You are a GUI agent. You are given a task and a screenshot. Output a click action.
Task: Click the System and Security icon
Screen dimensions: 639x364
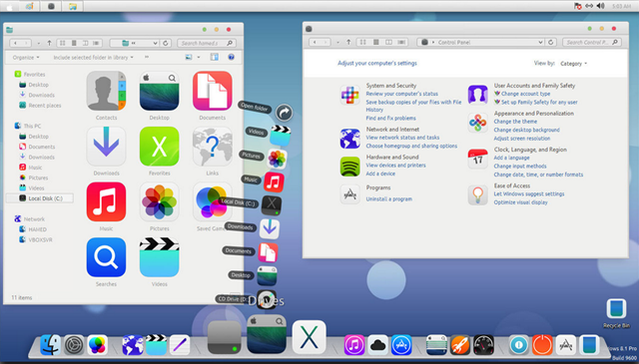tap(350, 95)
